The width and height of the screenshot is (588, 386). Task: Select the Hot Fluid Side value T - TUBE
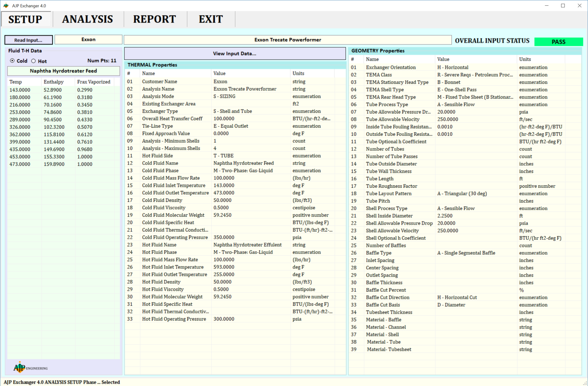point(223,156)
